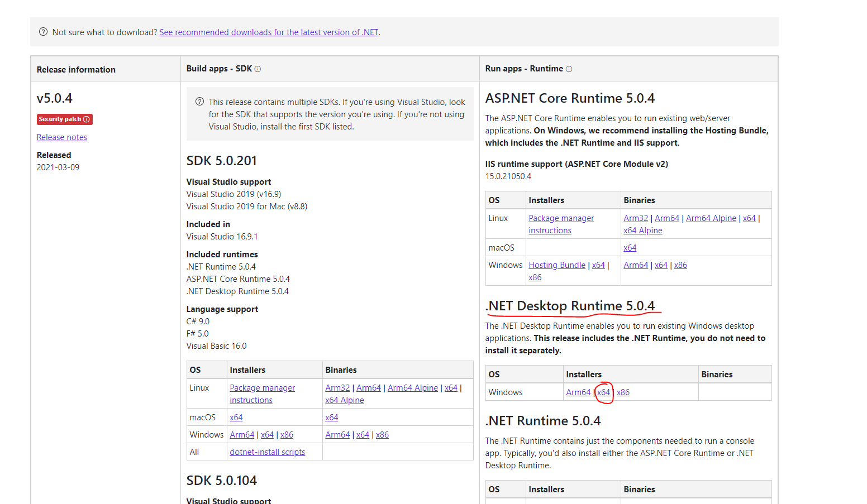Click the SDK 5.0.104 heading
Viewport: 867px width, 504px height.
tap(222, 481)
